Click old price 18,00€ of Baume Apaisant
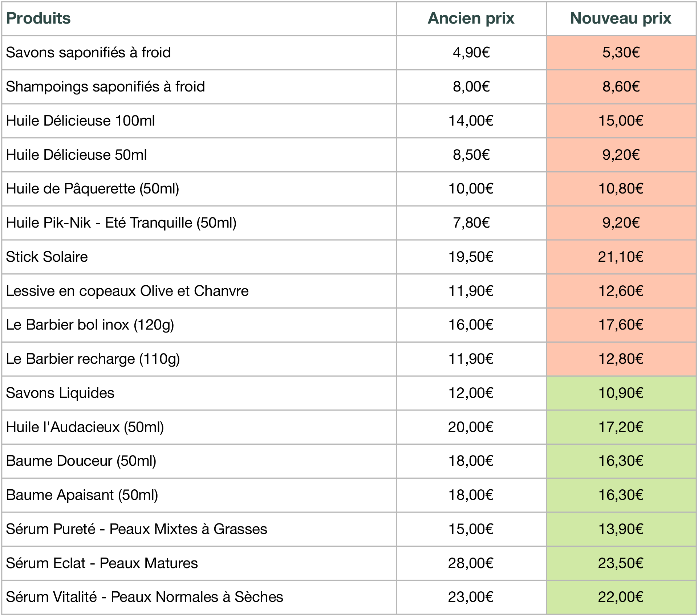Viewport: 698px width, 616px height. (x=471, y=495)
